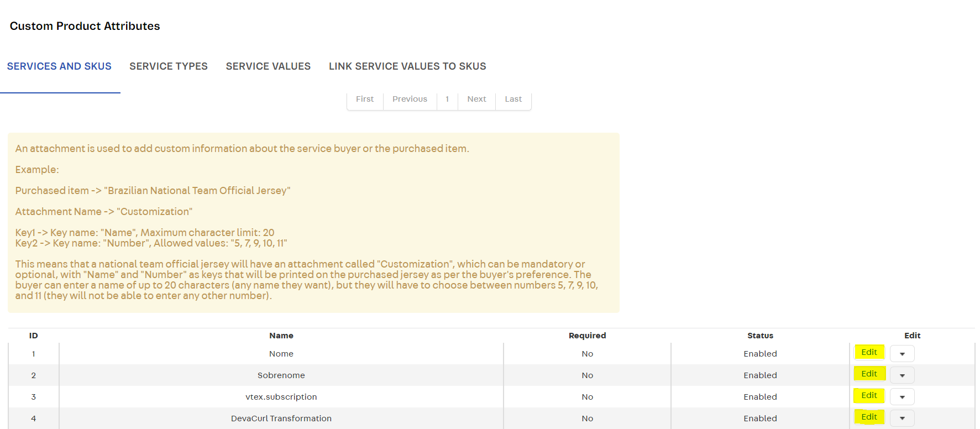Edit the Nome attachment
This screenshot has height=429, width=980.
(x=869, y=353)
